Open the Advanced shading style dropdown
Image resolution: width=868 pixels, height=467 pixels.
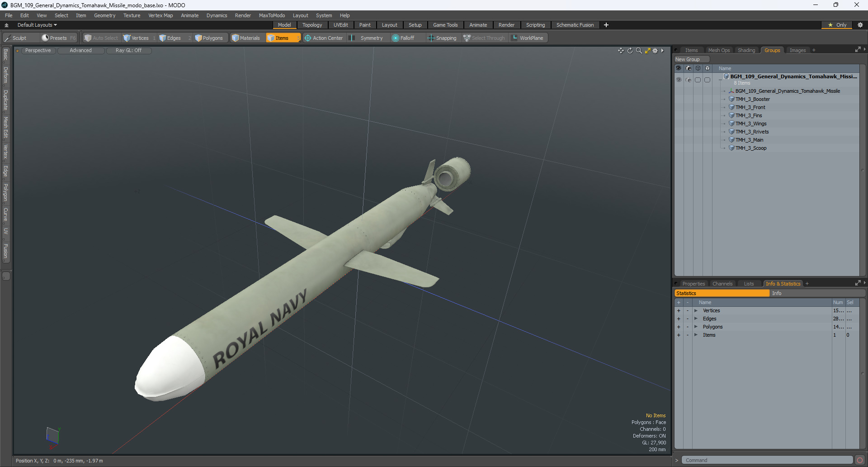coord(80,51)
